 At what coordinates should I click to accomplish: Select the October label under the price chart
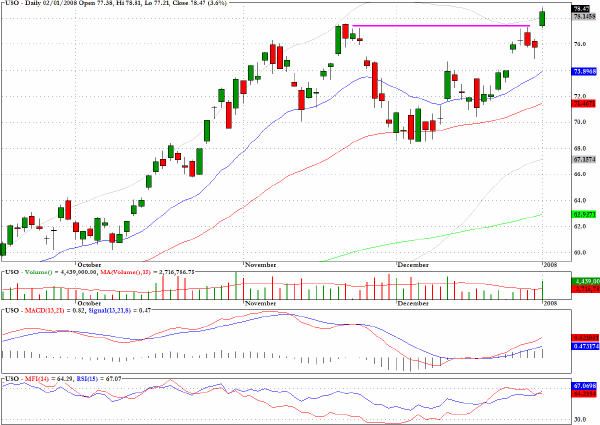[x=89, y=265]
